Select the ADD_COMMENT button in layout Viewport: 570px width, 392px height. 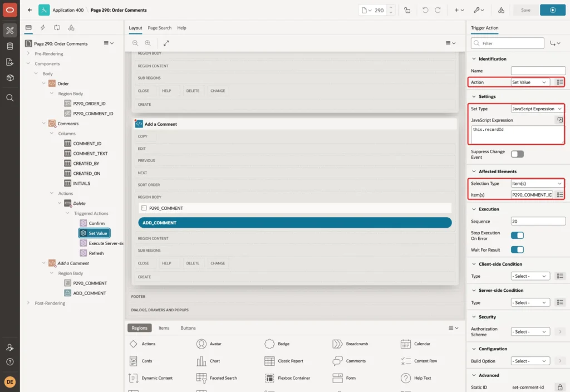coord(295,223)
